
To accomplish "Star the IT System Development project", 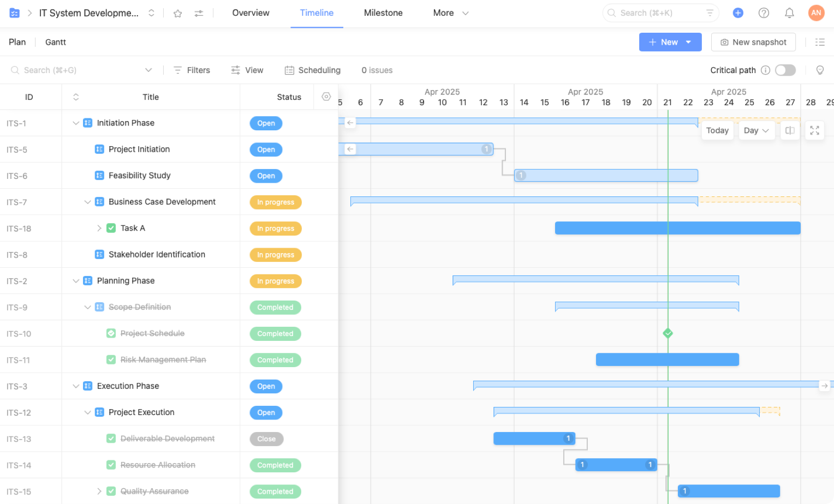I will pos(177,13).
